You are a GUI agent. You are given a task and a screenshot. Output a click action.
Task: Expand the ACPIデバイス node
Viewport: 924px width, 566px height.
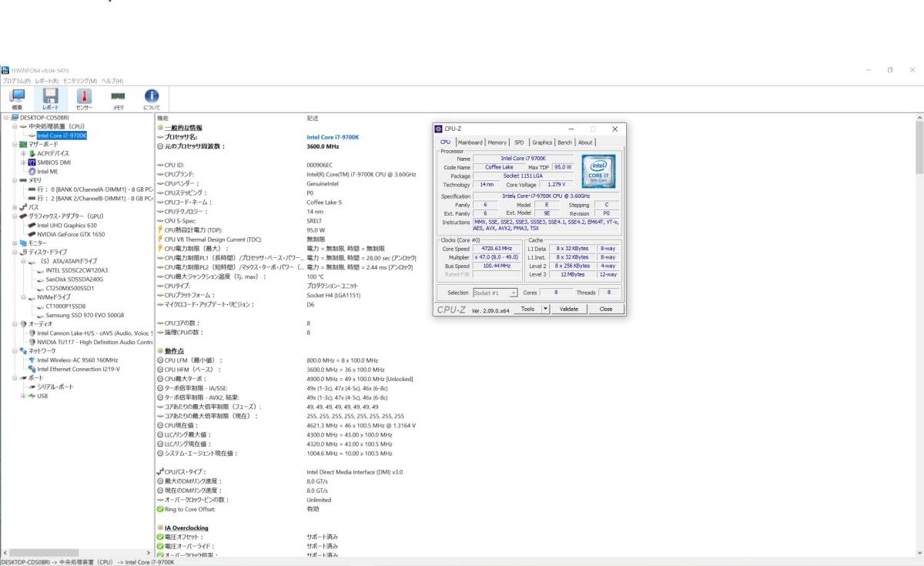tap(23, 153)
